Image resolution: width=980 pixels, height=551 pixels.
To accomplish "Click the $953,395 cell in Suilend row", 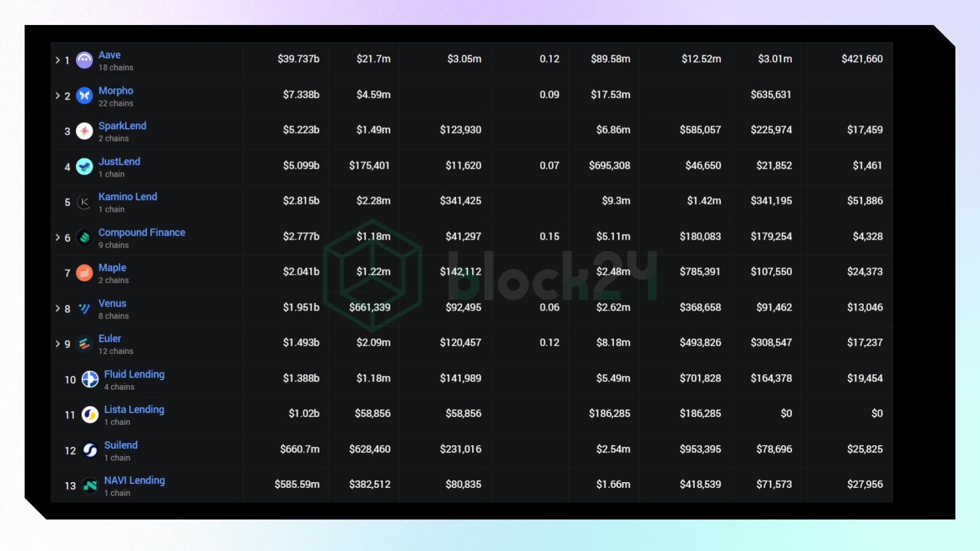I will click(700, 449).
